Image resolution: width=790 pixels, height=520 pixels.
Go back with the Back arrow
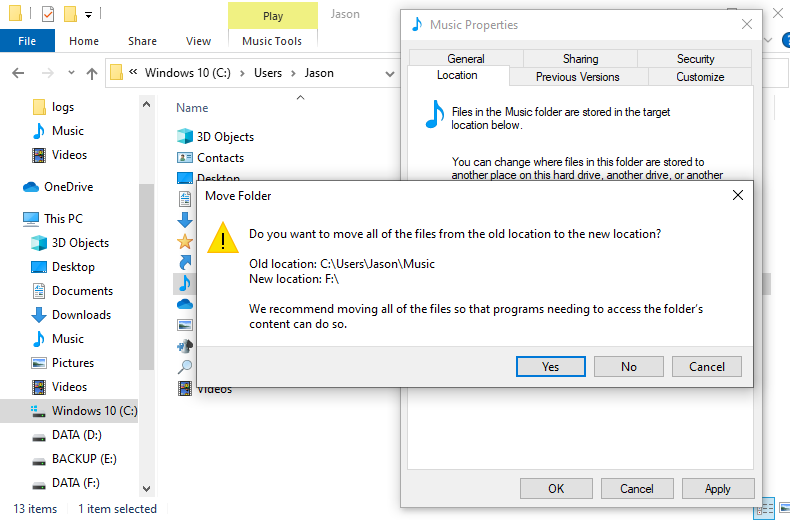(x=18, y=73)
